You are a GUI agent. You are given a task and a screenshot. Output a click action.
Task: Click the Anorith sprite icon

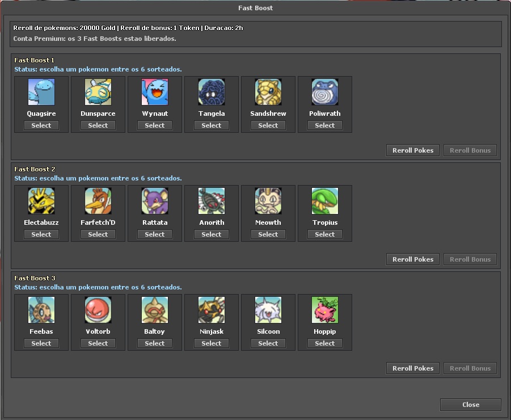pos(211,200)
